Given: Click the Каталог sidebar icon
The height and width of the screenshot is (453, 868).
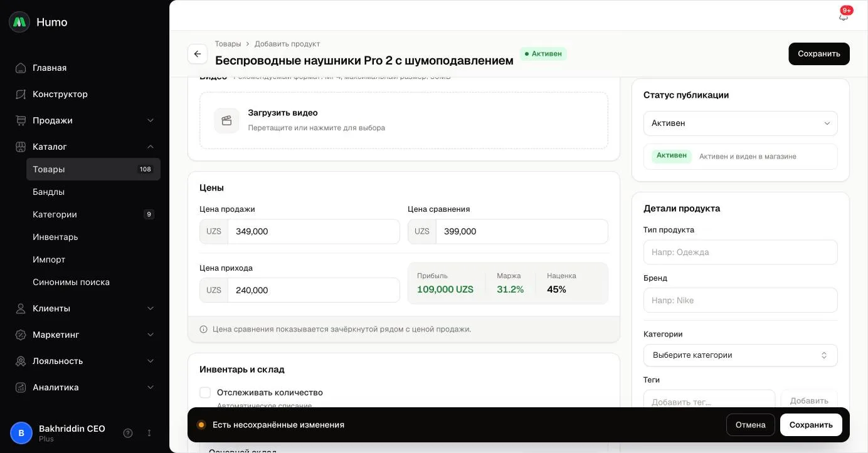Looking at the screenshot, I should point(21,147).
